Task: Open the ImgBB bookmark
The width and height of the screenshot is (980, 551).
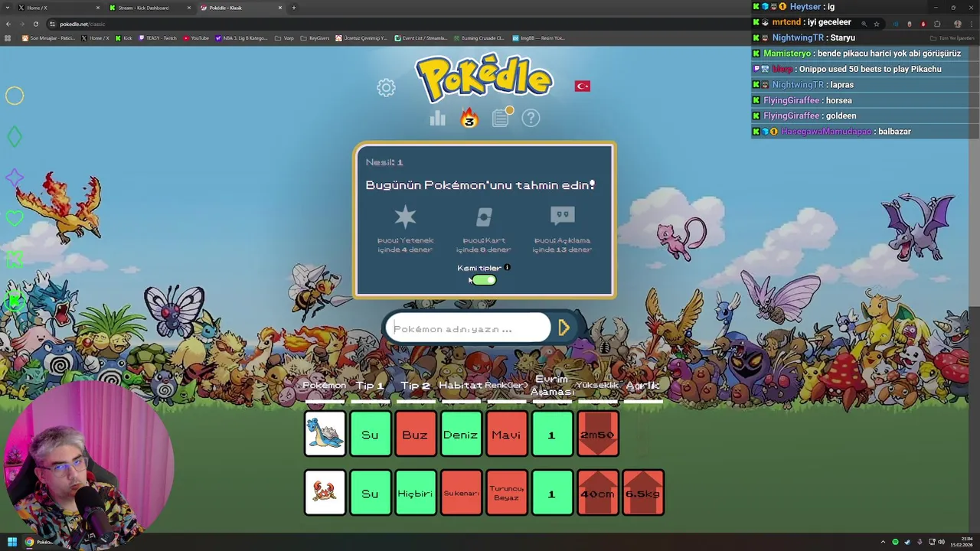Action: (x=538, y=38)
